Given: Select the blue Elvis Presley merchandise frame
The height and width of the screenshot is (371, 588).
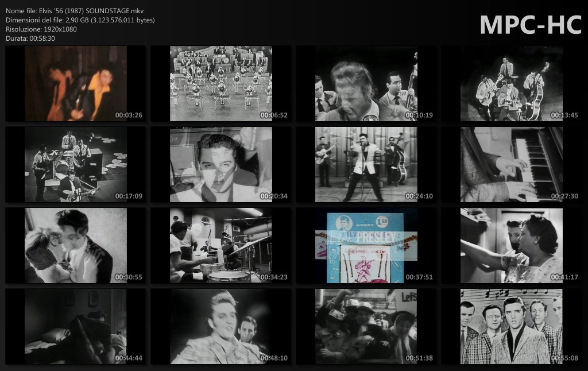Looking at the screenshot, I should pos(366,246).
